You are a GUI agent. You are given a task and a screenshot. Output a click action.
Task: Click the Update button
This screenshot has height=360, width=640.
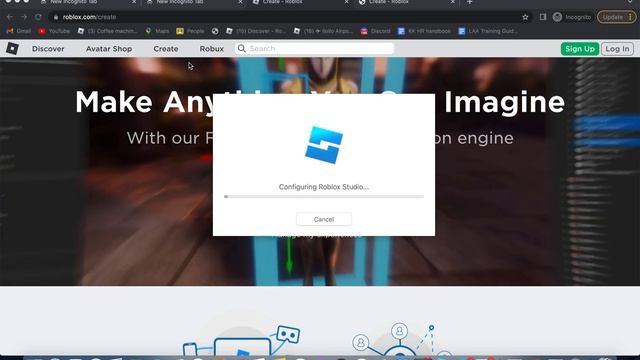(616, 17)
